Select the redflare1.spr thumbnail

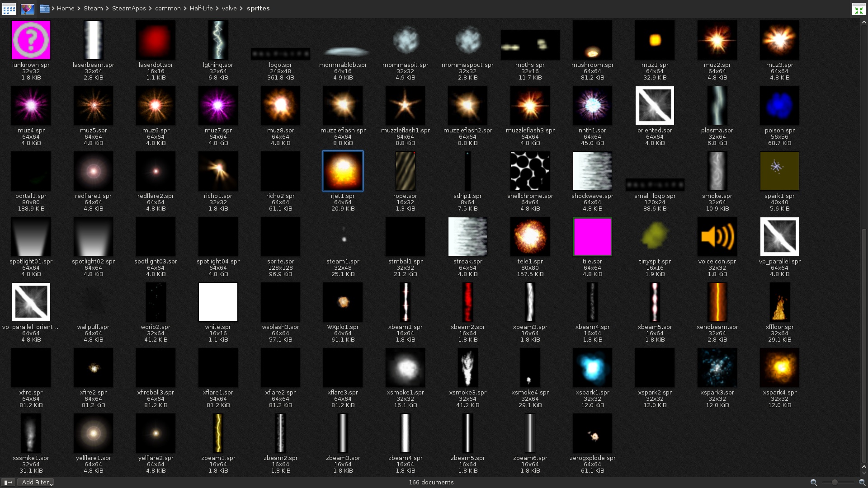pos(93,171)
